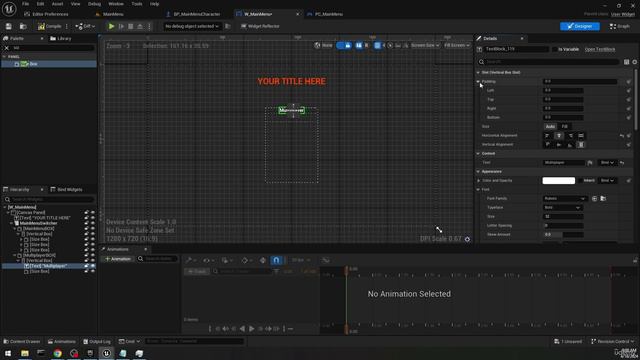Screen dimensions: 640x360
Task: Set Size to Auto
Action: pos(550,127)
